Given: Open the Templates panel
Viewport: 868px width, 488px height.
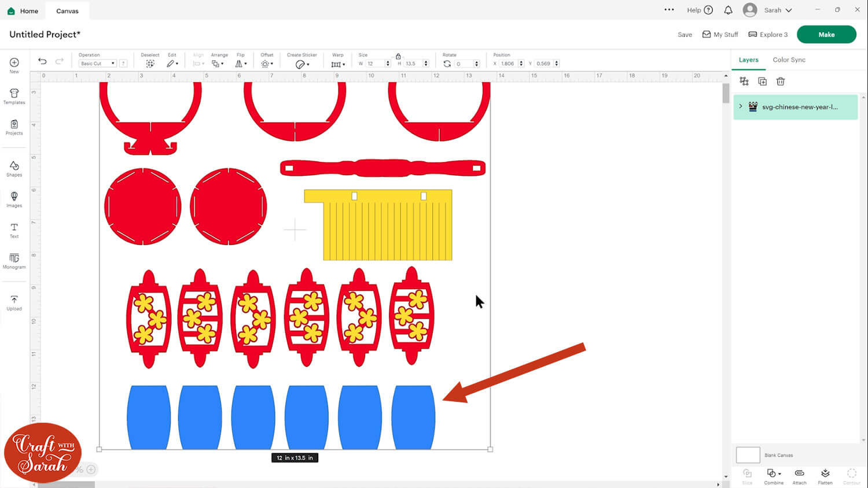Looking at the screenshot, I should coord(14,96).
